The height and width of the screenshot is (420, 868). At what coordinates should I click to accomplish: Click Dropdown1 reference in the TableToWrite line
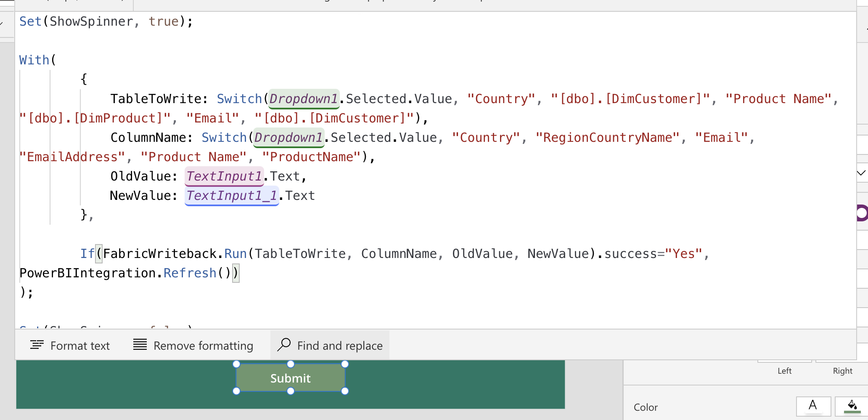point(303,99)
